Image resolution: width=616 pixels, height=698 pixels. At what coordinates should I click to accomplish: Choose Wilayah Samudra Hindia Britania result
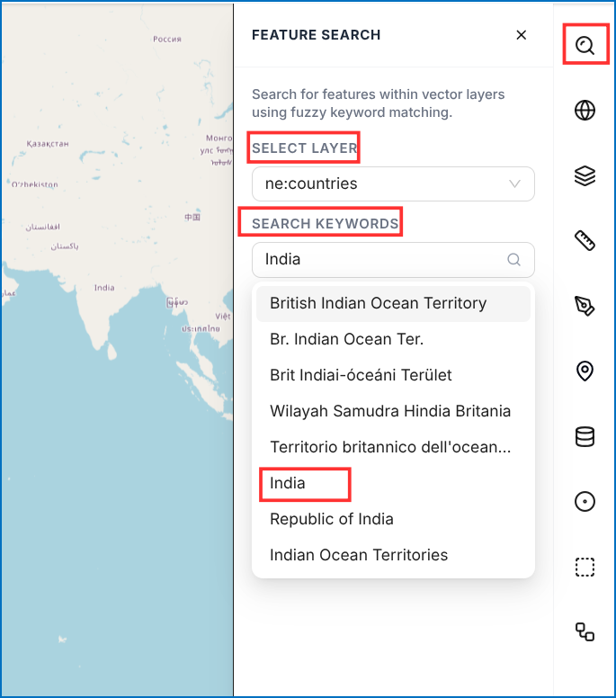[x=394, y=411]
